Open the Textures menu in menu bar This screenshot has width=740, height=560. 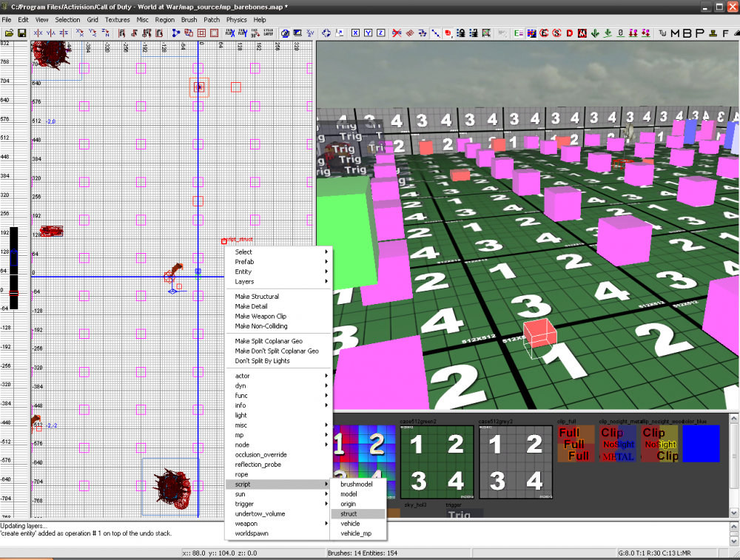click(x=117, y=20)
